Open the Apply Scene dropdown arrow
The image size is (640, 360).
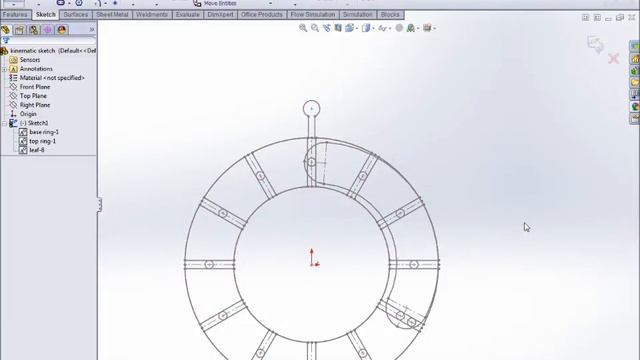418,28
